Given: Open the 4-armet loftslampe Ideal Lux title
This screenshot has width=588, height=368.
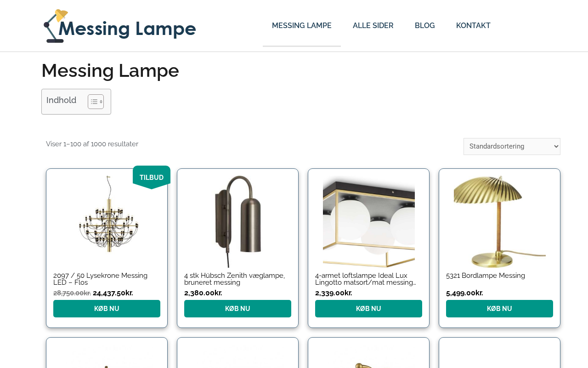Looking at the screenshot, I should [366, 279].
